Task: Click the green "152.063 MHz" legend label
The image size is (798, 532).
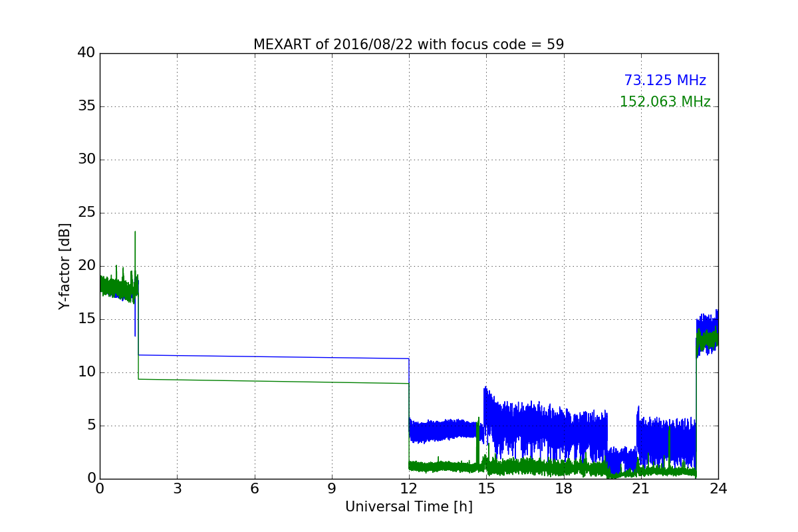Action: point(665,102)
